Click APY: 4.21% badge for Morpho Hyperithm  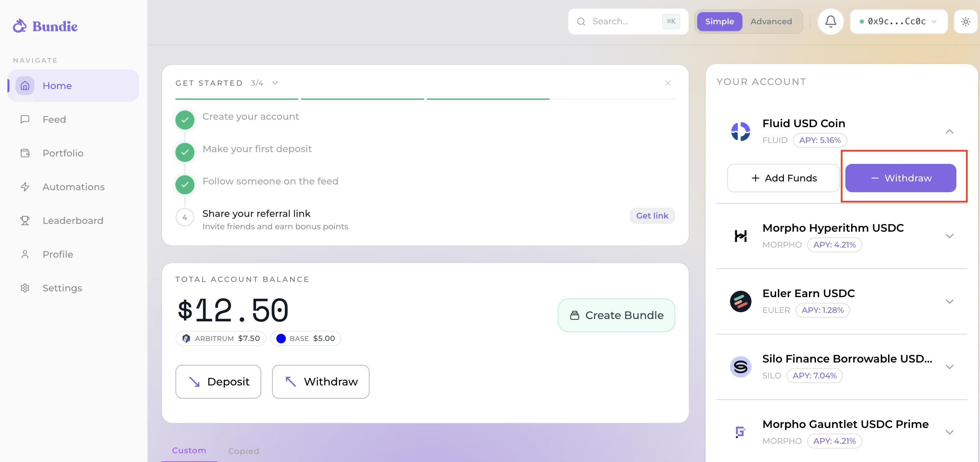pos(834,245)
